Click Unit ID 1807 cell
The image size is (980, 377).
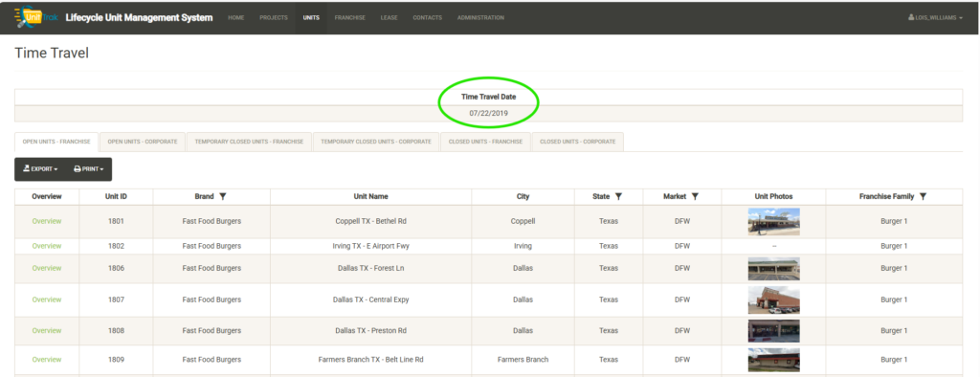click(116, 299)
